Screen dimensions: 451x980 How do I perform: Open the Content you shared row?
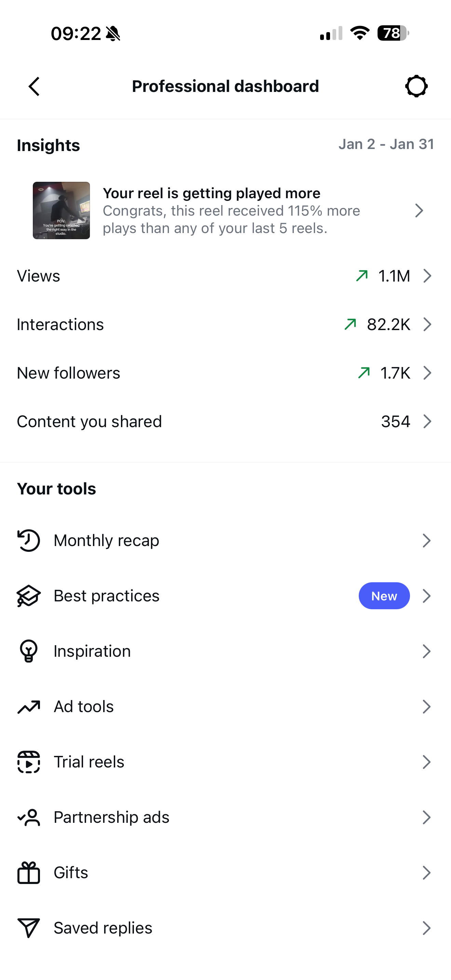pos(225,422)
